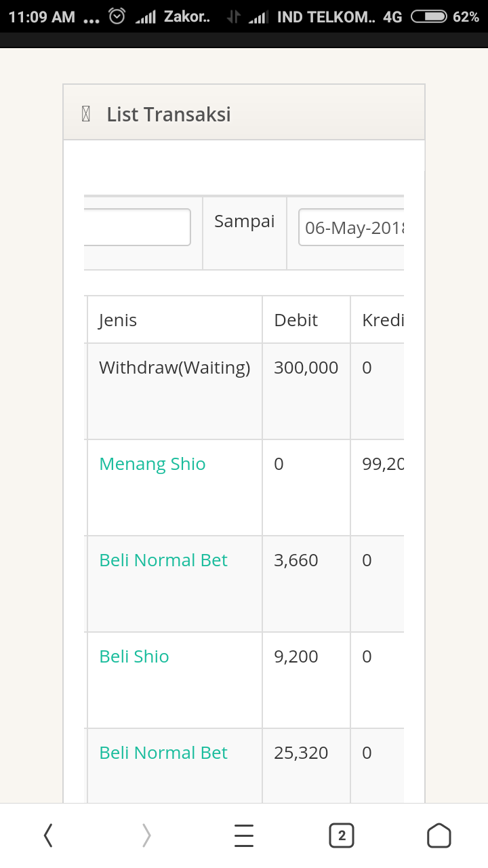This screenshot has height=868, width=488.
Task: Tap the battery indicator in status bar
Action: 428,17
